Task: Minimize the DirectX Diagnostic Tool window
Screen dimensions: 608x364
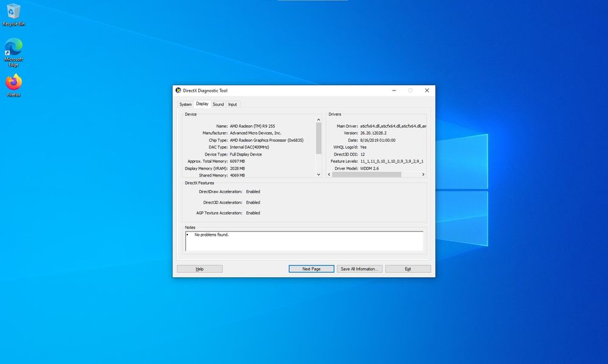Action: [394, 91]
